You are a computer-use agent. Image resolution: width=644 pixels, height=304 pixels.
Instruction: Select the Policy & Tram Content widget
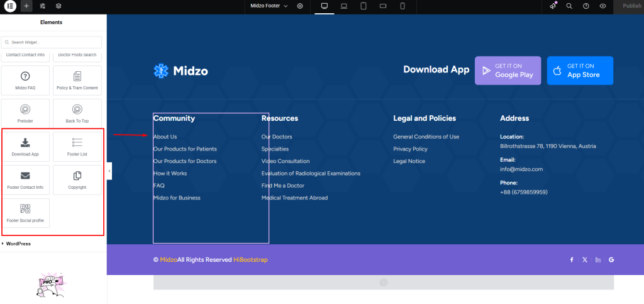point(77,81)
